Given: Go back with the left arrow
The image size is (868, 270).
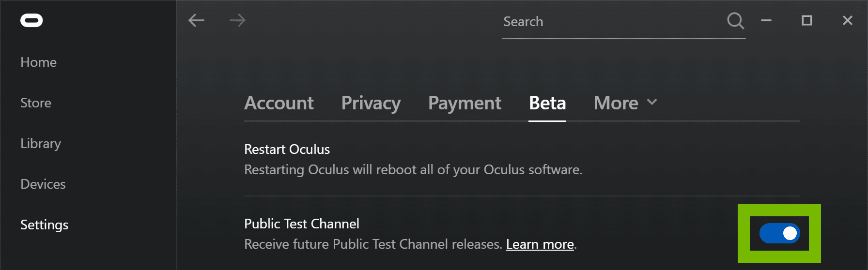Looking at the screenshot, I should click(x=196, y=20).
